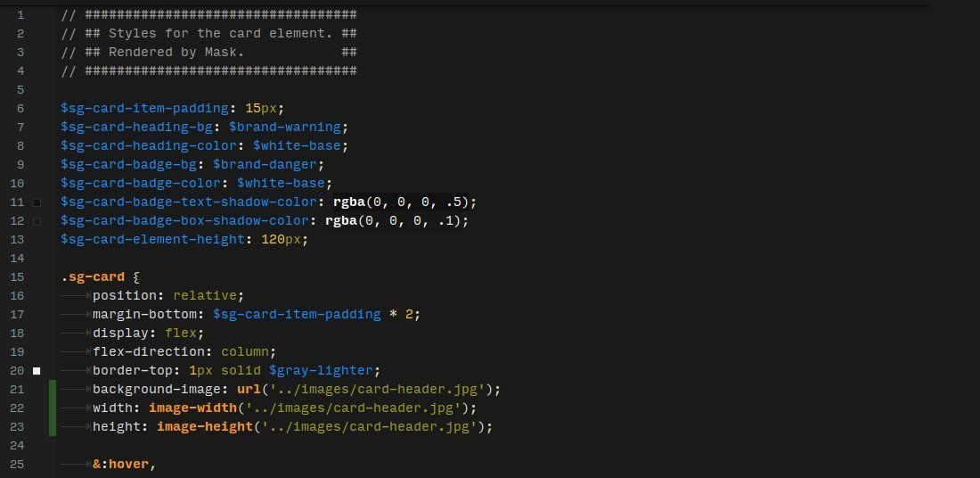Click the 'margin-bottom' property

pos(144,315)
